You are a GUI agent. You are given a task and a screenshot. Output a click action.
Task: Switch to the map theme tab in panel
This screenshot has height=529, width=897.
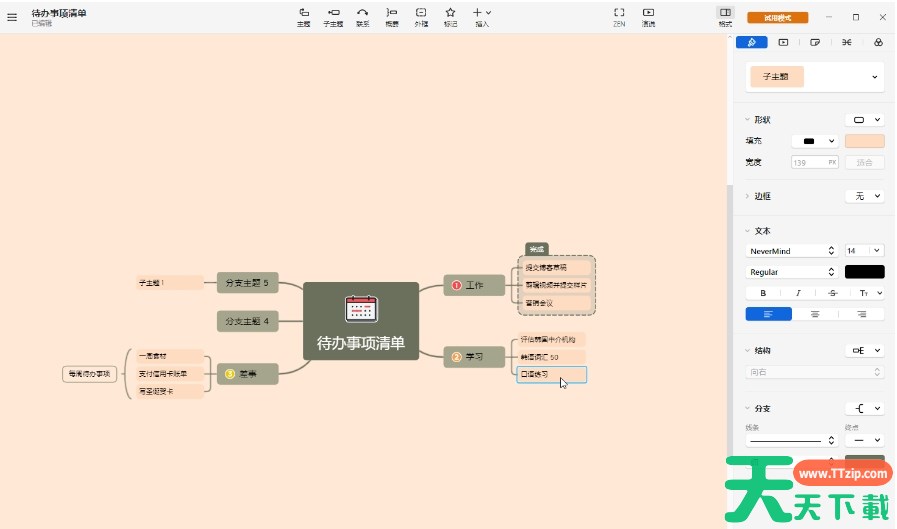877,42
